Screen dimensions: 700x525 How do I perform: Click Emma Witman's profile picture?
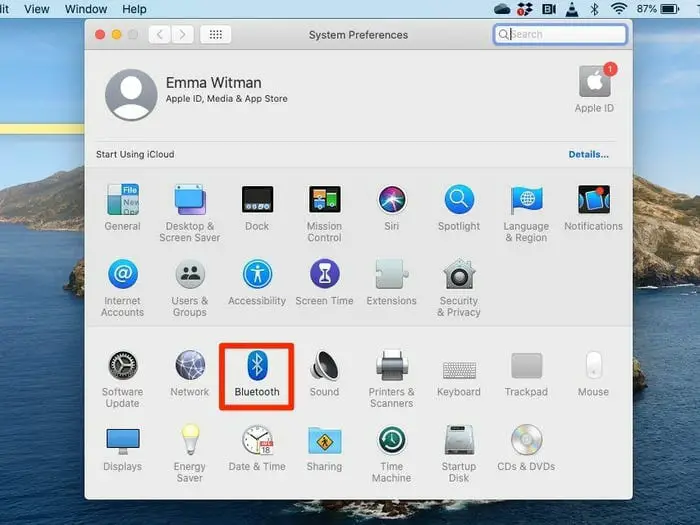click(131, 95)
